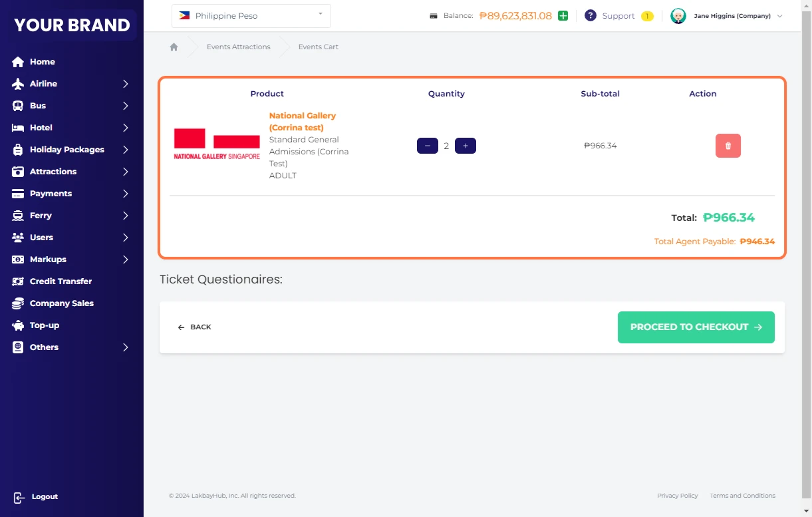Increase ticket quantity with plus button
The width and height of the screenshot is (812, 517).
465,146
